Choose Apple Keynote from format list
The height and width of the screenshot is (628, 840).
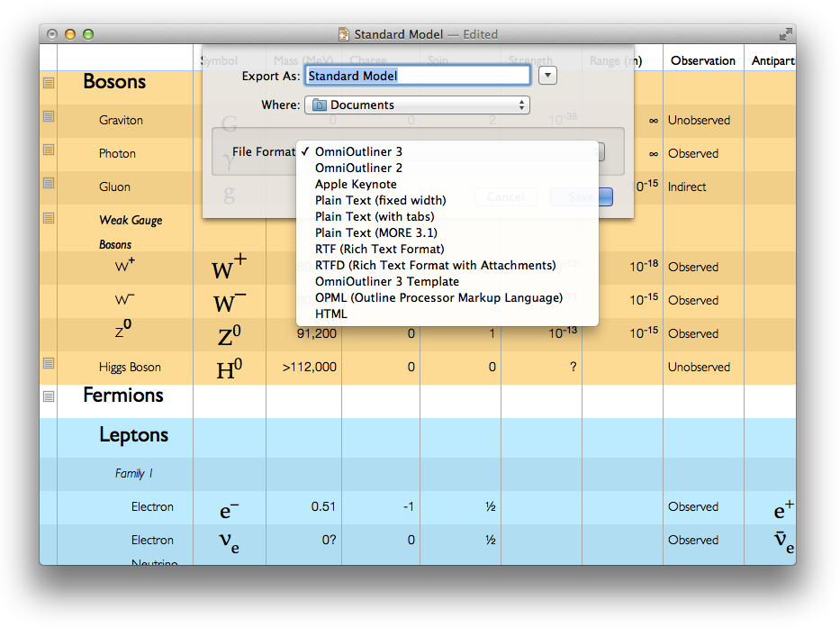(356, 185)
